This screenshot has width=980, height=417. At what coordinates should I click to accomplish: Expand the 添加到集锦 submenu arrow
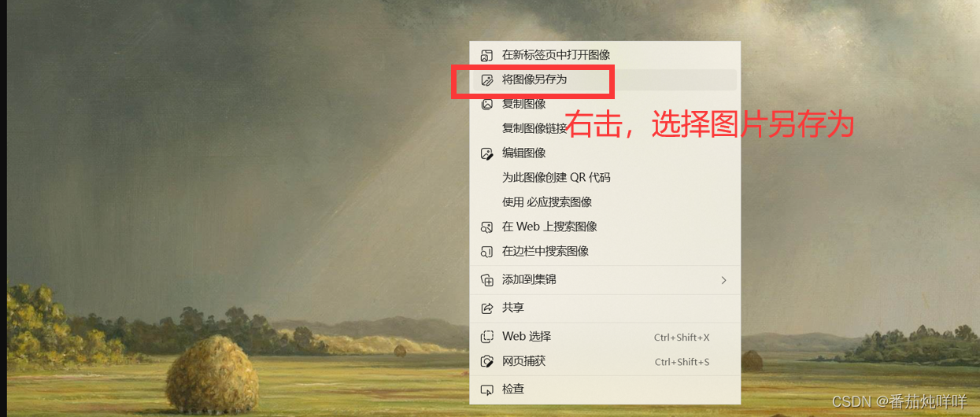pos(723,280)
